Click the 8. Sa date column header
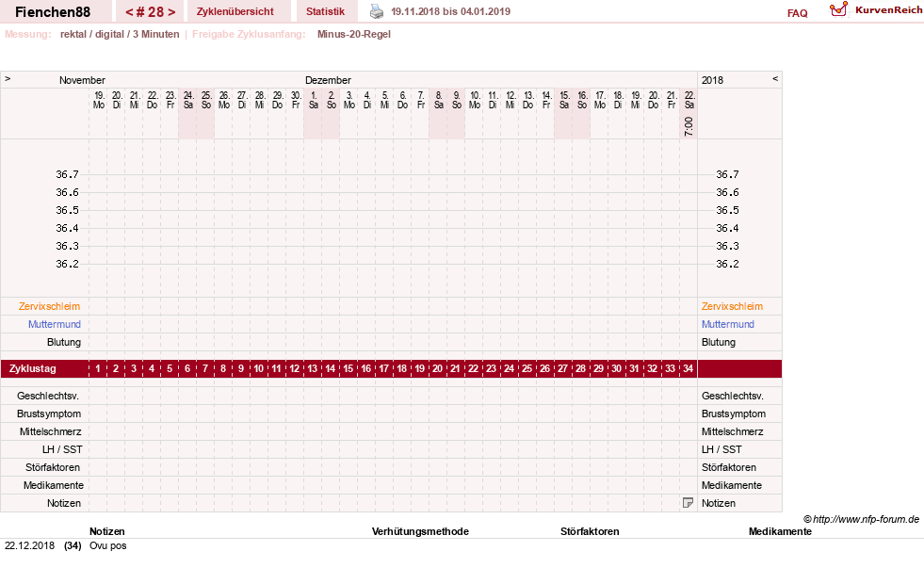The height and width of the screenshot is (568, 924). coord(438,100)
